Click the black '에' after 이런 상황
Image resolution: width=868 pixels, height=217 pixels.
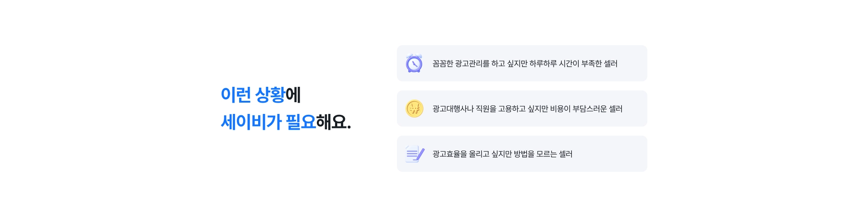tap(293, 94)
